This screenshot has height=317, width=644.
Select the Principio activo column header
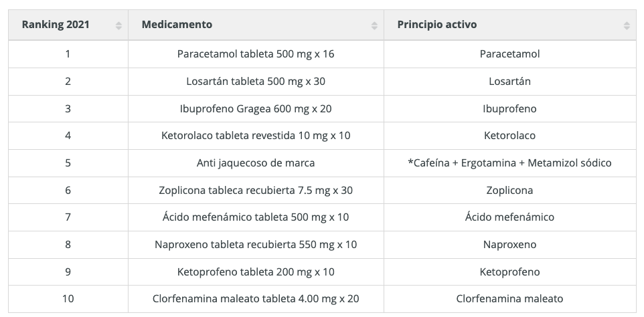pyautogui.click(x=509, y=25)
